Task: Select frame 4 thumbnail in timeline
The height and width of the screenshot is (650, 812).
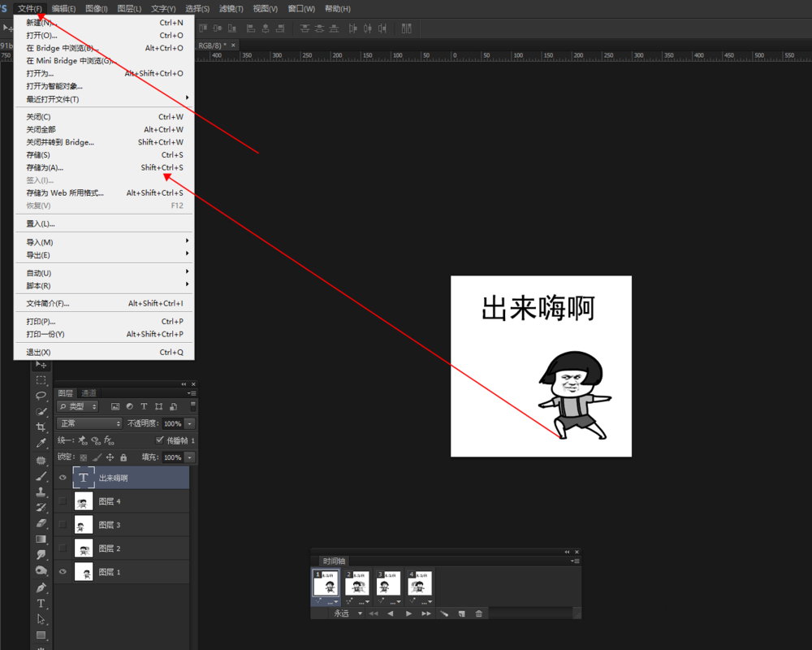Action: [420, 583]
